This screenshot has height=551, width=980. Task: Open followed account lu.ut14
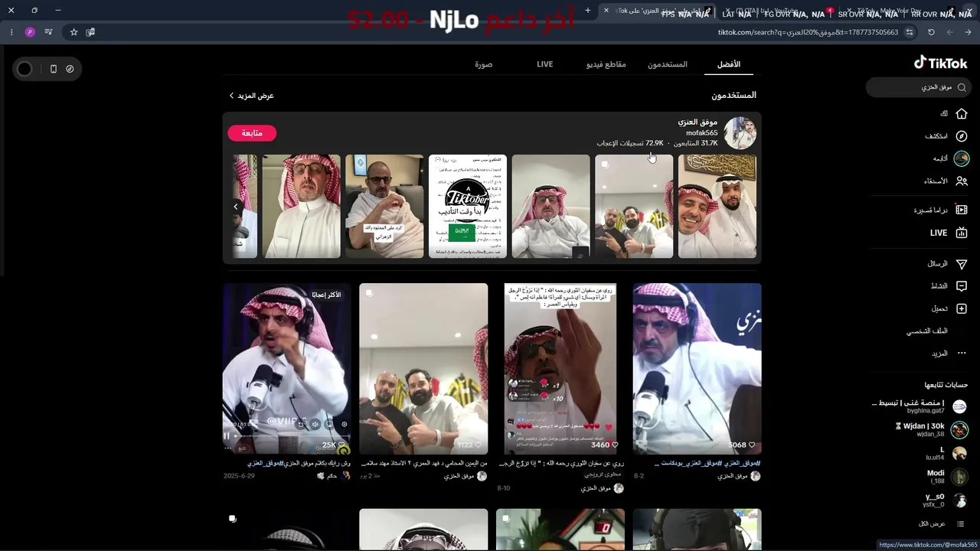pos(946,454)
